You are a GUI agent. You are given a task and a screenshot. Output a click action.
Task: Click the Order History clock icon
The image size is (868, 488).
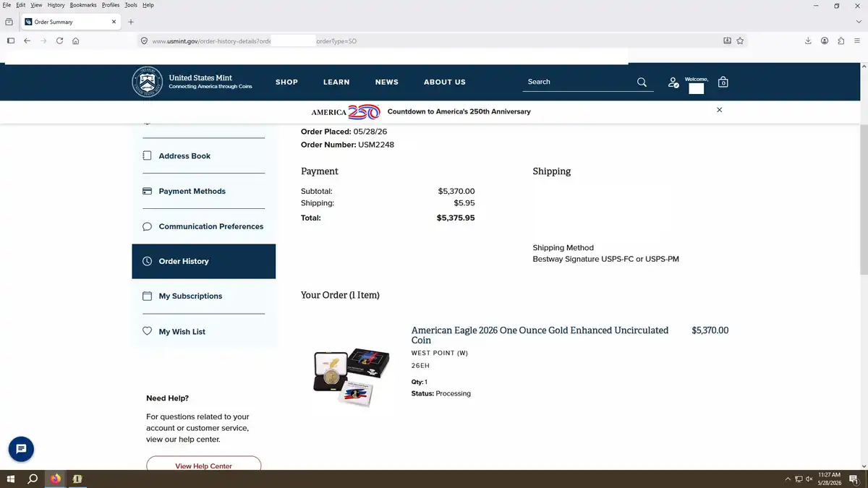pos(148,261)
